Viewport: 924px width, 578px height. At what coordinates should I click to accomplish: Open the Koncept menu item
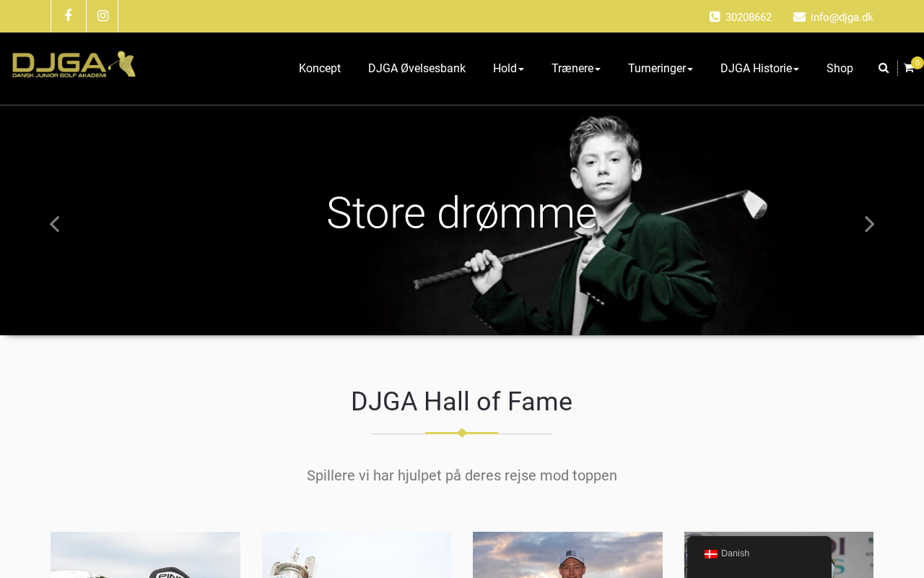point(320,68)
